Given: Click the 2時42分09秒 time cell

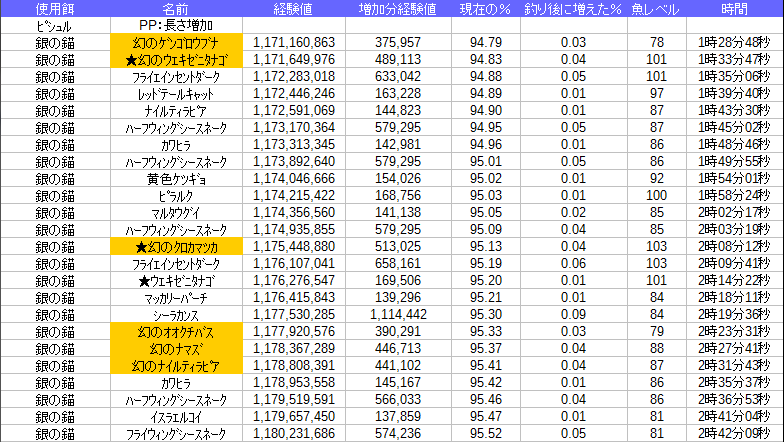Looking at the screenshot, I should [x=733, y=433].
